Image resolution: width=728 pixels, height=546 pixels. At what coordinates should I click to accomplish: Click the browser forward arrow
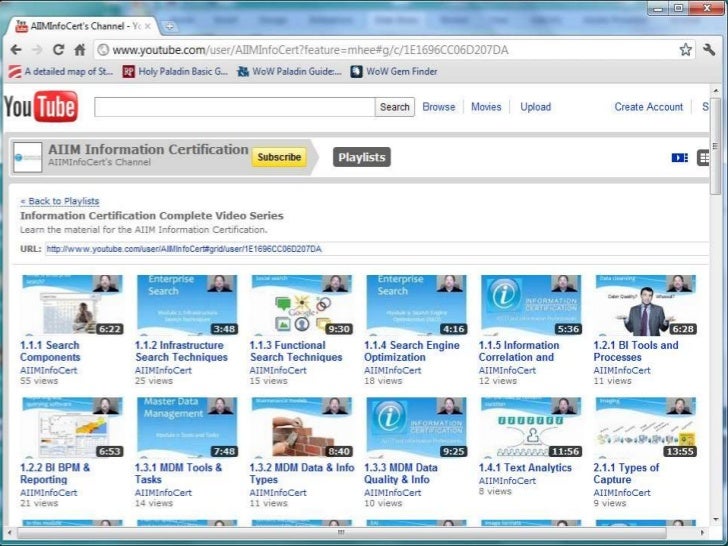point(37,50)
